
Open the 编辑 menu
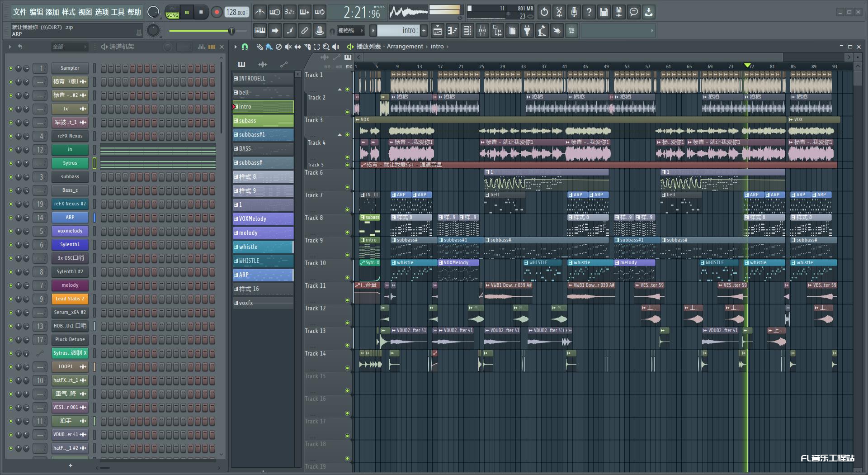36,12
